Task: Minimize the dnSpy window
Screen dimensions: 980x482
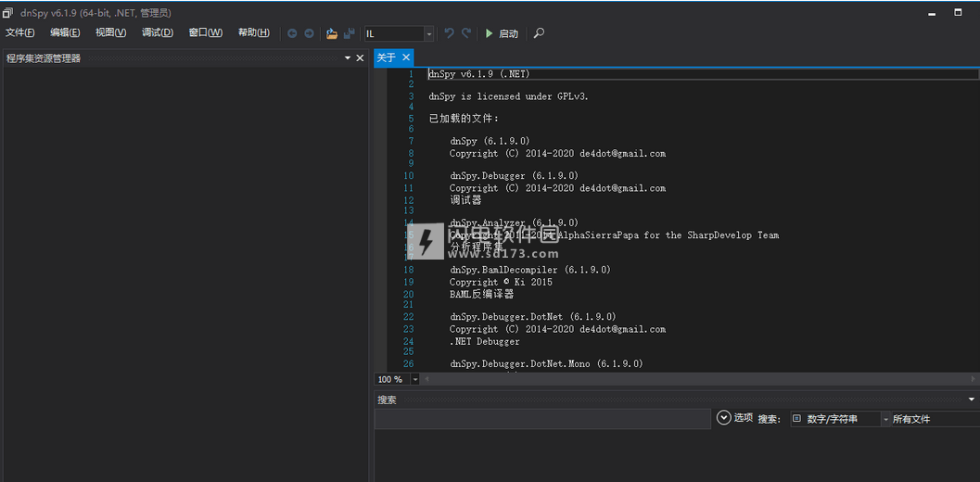Action: point(932,13)
